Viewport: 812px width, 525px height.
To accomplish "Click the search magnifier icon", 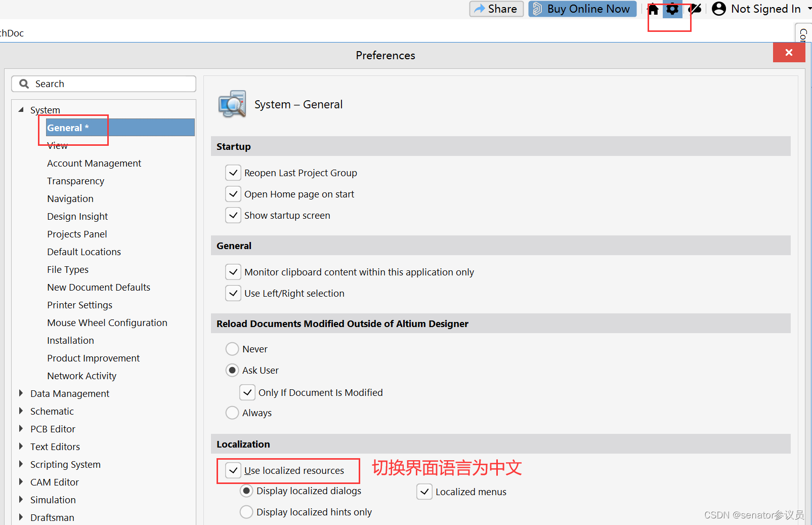I will tap(24, 84).
